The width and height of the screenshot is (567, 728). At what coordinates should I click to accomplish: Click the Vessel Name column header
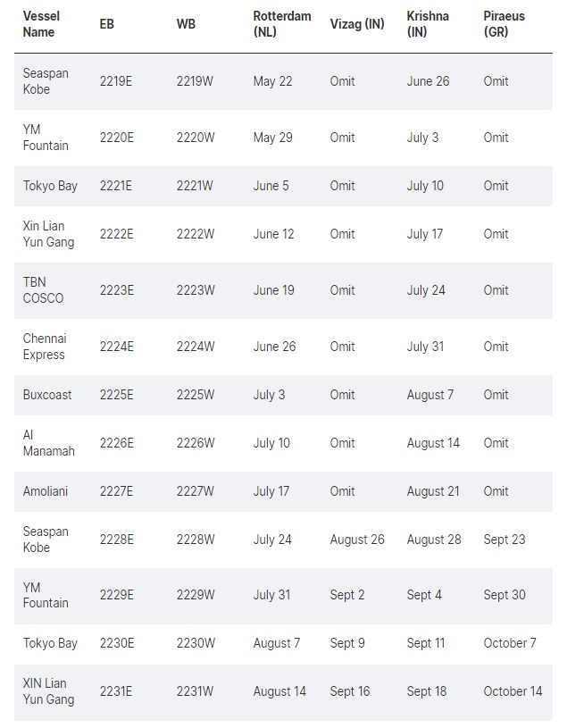[x=39, y=24]
